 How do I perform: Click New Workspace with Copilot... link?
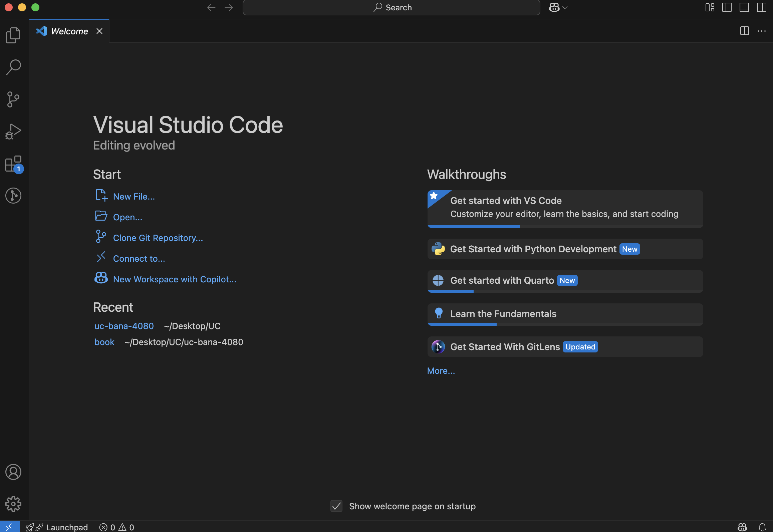tap(175, 279)
